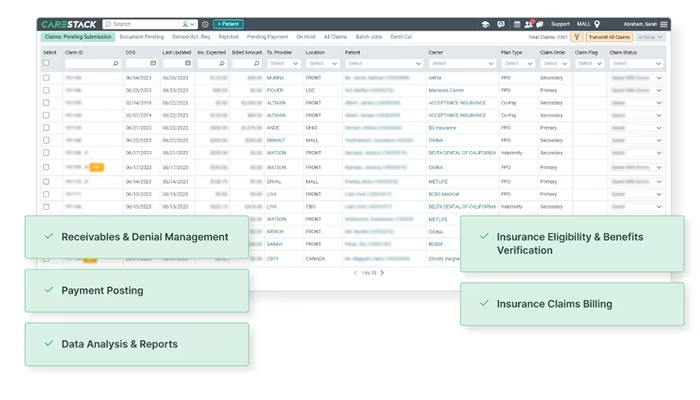Open the graduation cap training icon
This screenshot has height=400, width=700.
pyautogui.click(x=485, y=24)
